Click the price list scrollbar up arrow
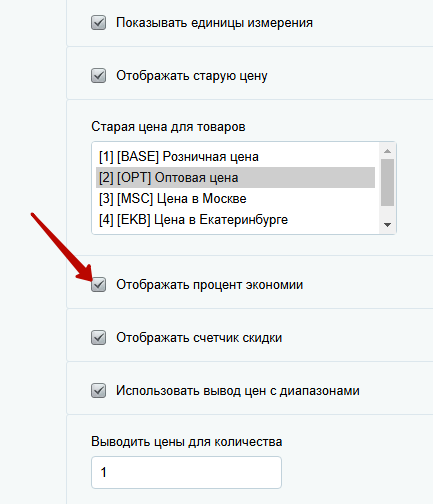The width and height of the screenshot is (433, 504). [387, 151]
